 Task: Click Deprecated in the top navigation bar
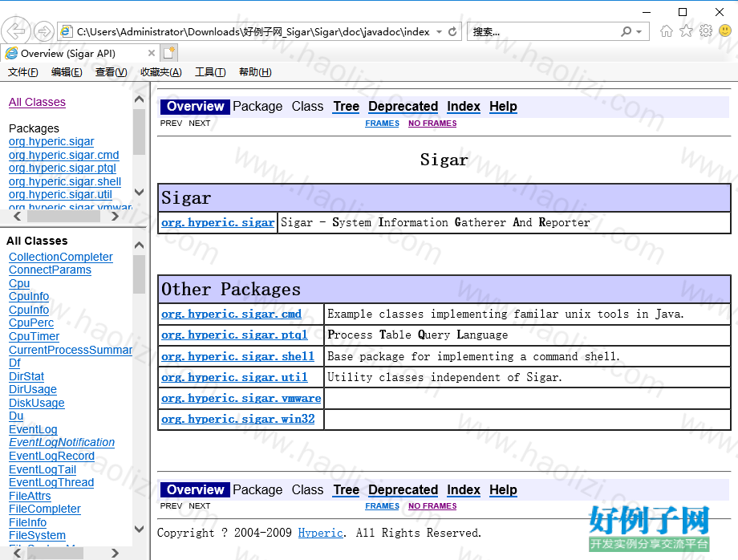pyautogui.click(x=403, y=107)
